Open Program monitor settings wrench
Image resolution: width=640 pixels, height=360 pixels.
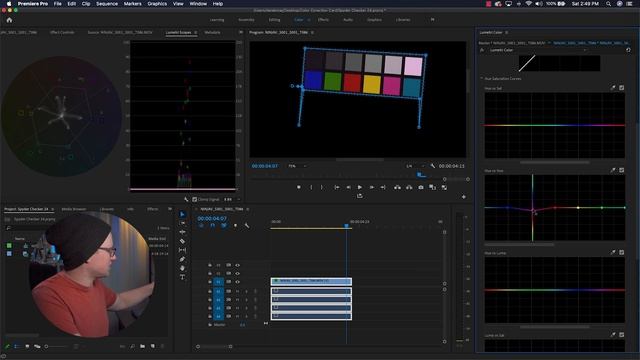(433, 166)
